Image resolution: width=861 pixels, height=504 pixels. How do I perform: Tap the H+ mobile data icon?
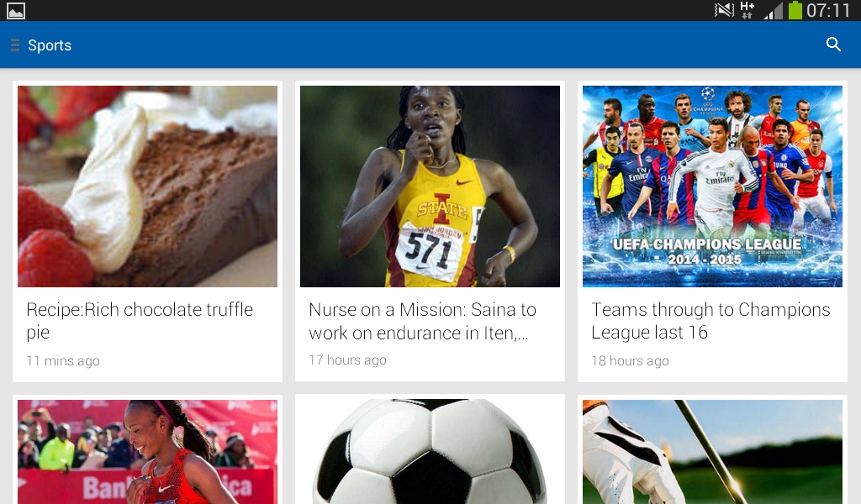[747, 10]
